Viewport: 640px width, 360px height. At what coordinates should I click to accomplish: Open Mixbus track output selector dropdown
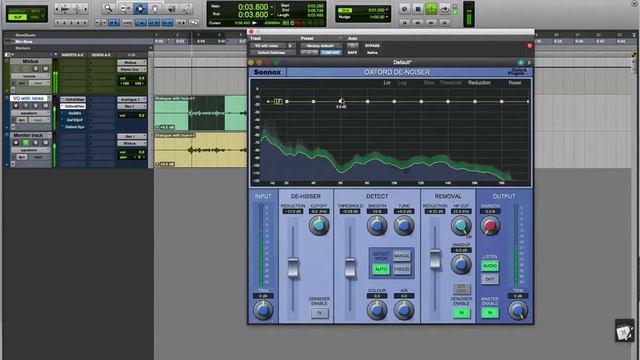[x=132, y=69]
